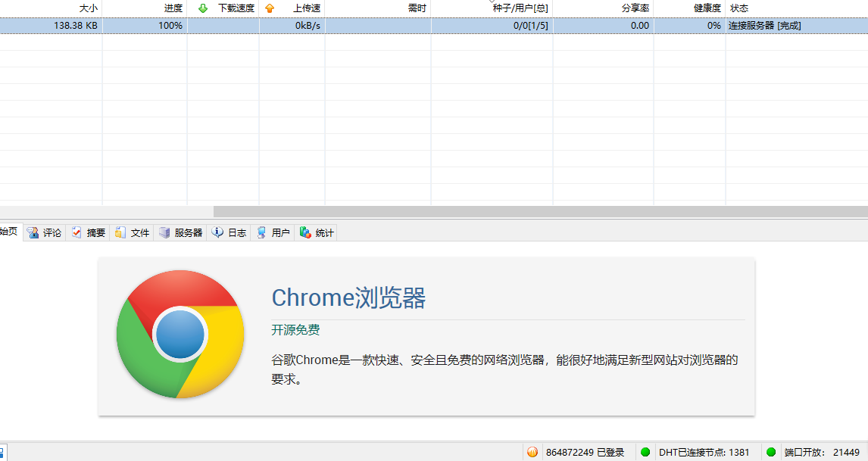The height and width of the screenshot is (461, 868).
Task: Sort by the 大小 column header
Action: point(51,8)
